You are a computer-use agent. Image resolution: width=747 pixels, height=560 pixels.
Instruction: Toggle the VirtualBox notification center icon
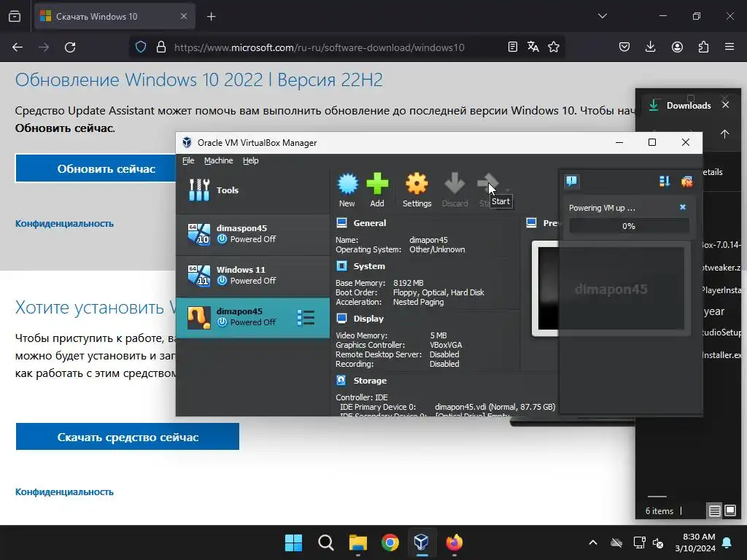coord(572,181)
